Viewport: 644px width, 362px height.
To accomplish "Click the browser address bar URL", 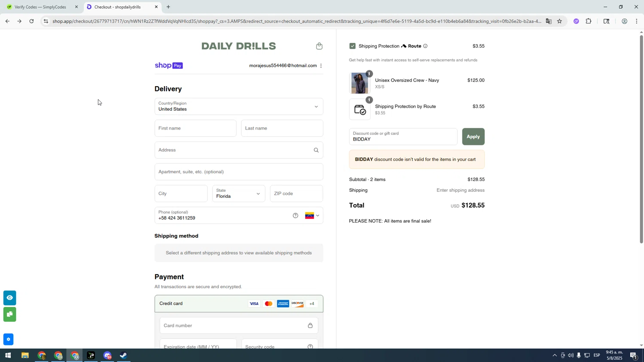I will (x=296, y=21).
